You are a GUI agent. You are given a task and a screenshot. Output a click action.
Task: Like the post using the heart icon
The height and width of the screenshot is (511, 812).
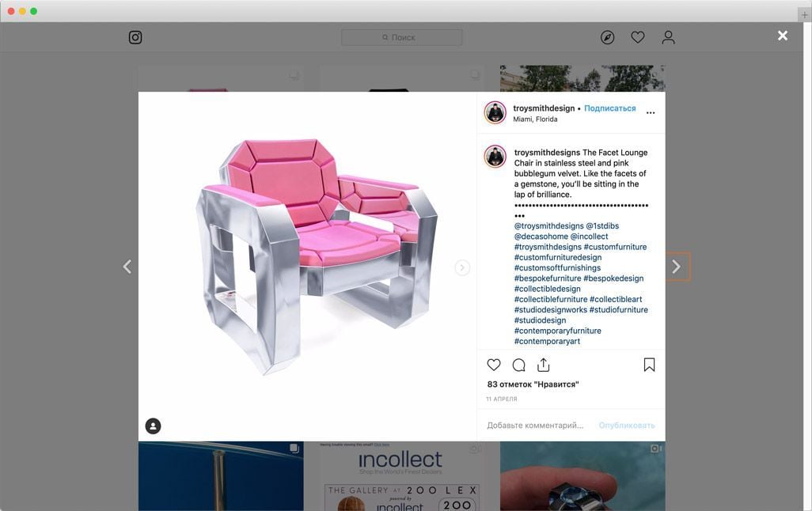coord(493,365)
